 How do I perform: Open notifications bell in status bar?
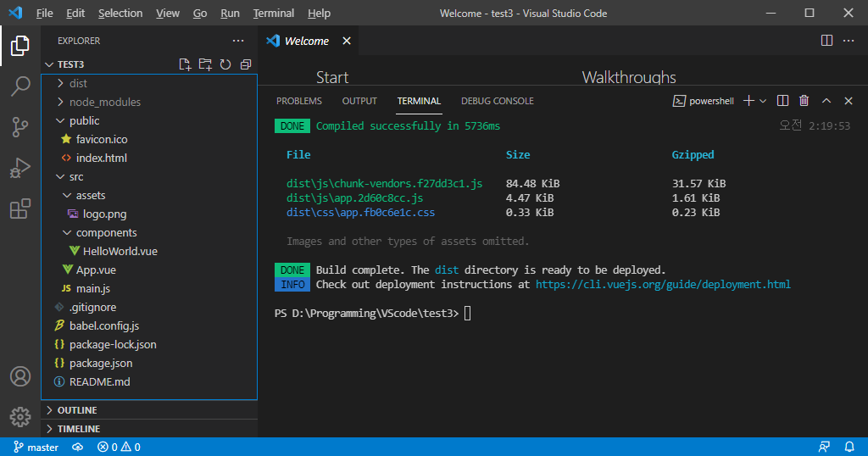849,448
